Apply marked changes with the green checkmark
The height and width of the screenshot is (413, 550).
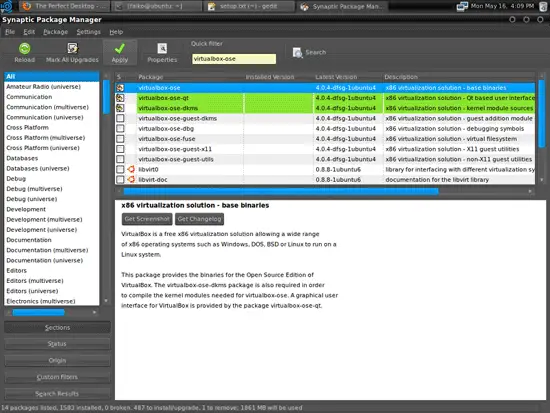(x=120, y=48)
